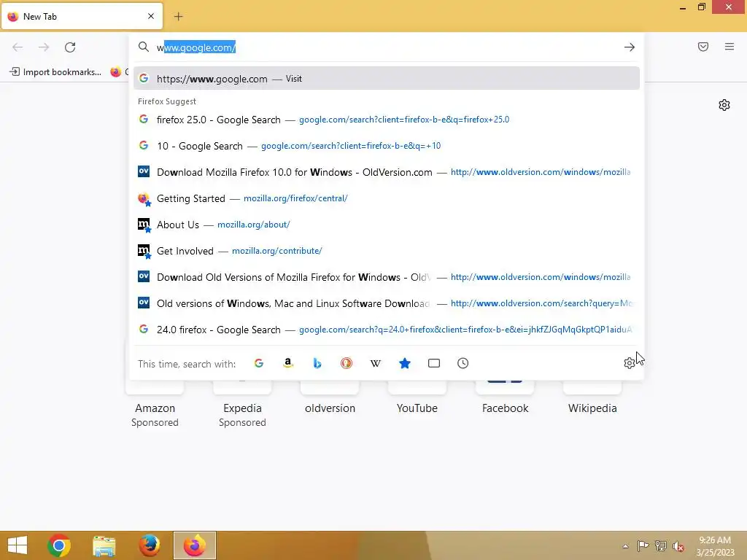The height and width of the screenshot is (560, 747).
Task: Open old Firefox icon in the taskbar
Action: (149, 545)
